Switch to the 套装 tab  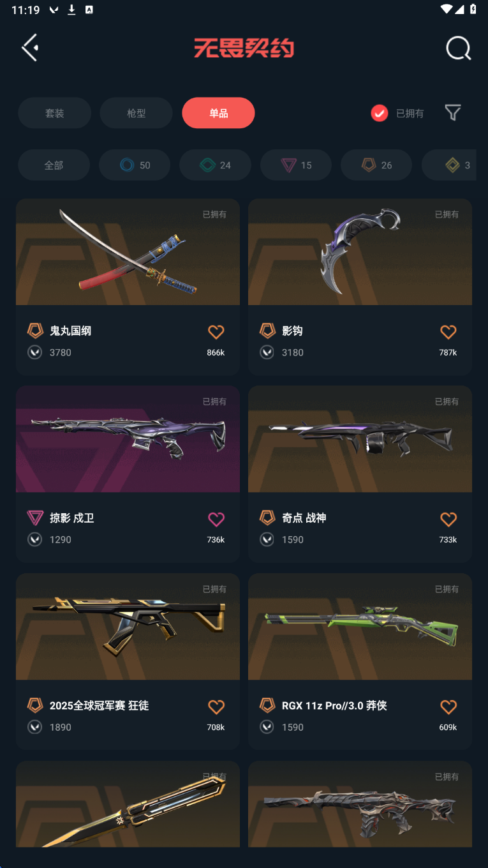[x=54, y=113]
